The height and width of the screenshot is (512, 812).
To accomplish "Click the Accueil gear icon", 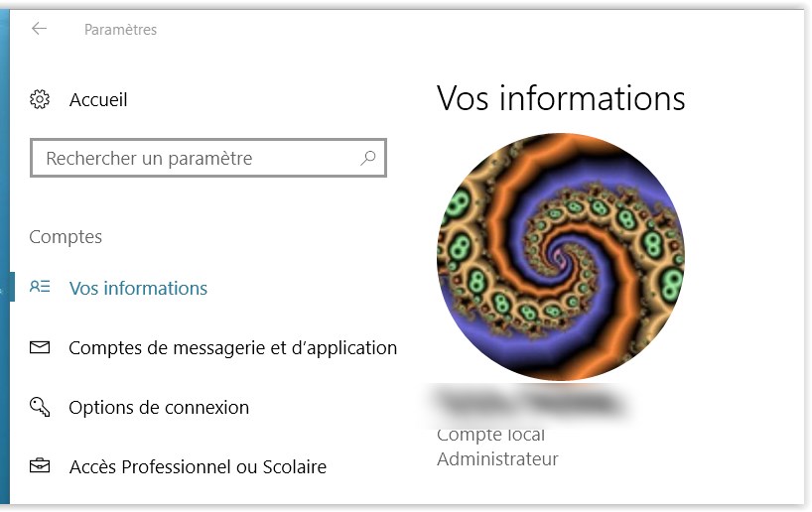I will [40, 99].
